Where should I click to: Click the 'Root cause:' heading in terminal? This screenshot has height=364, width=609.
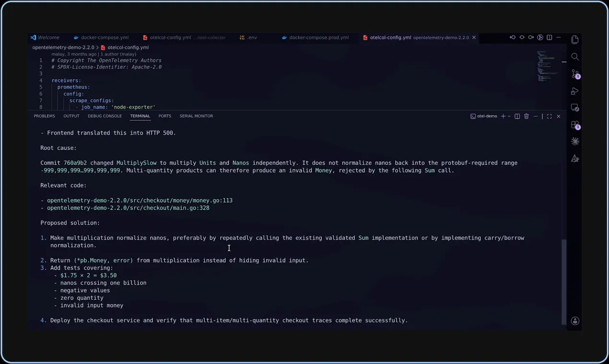tap(59, 148)
